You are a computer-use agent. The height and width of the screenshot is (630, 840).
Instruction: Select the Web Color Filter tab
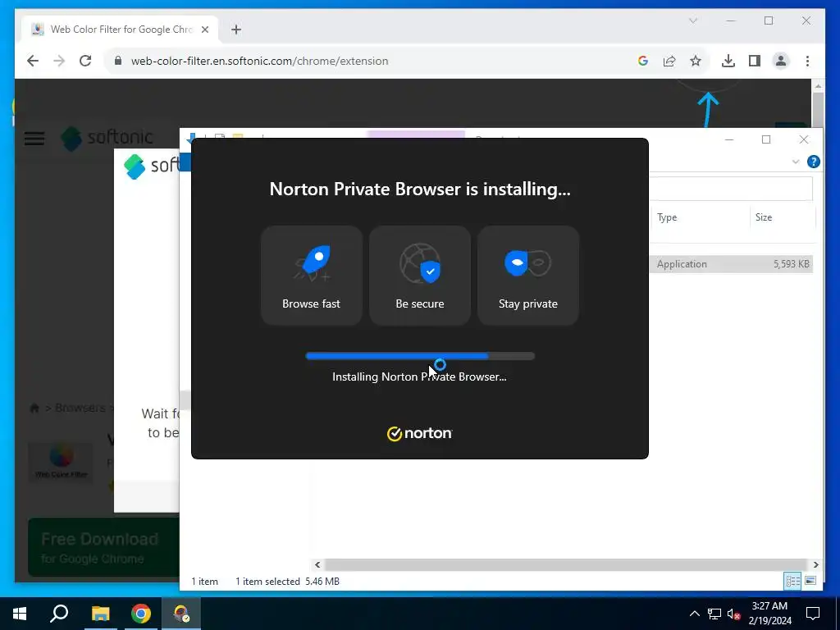120,30
